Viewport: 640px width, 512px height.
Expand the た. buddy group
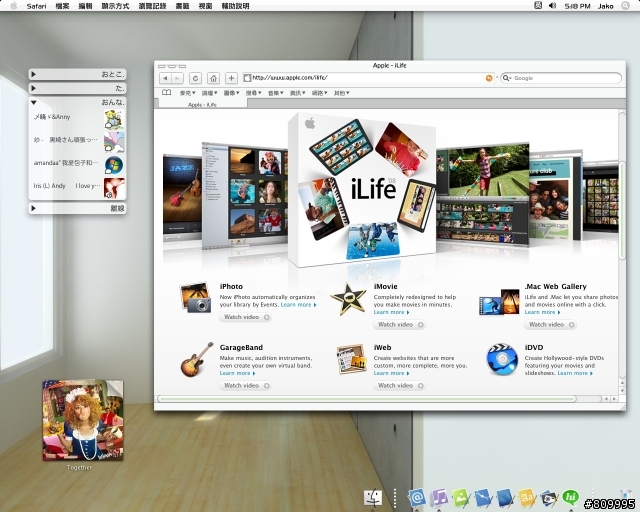tap(33, 88)
